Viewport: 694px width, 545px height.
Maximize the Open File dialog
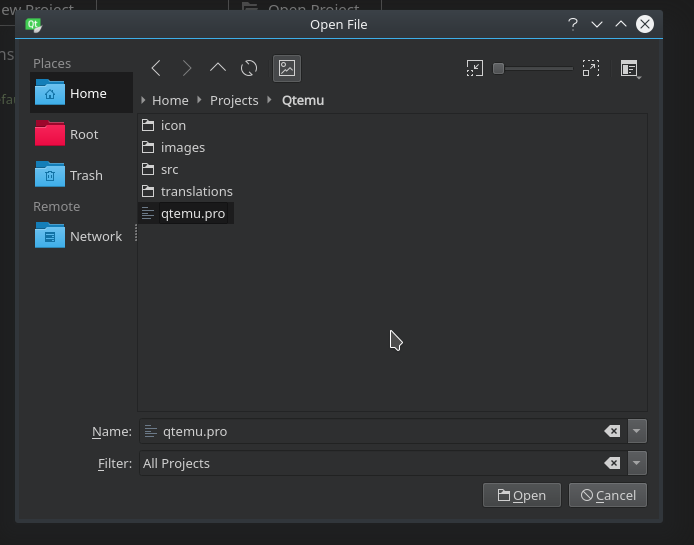click(x=621, y=24)
